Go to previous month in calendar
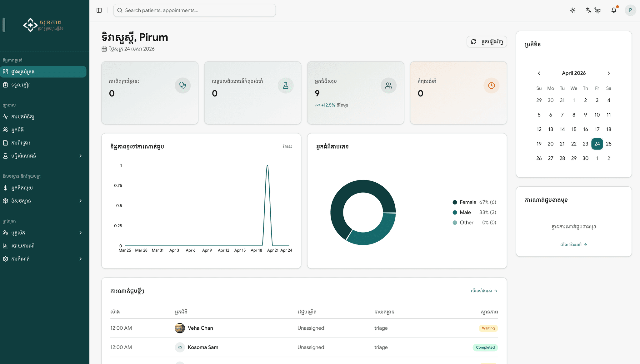 tap(539, 73)
